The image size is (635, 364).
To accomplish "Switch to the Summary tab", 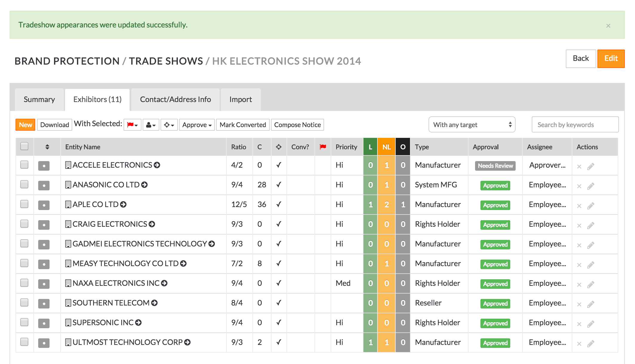I will pos(39,99).
